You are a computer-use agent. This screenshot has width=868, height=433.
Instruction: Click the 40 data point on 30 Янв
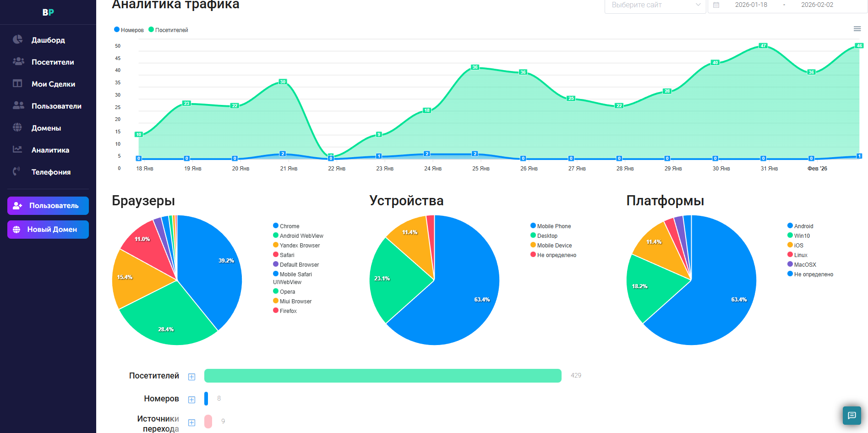(x=715, y=62)
